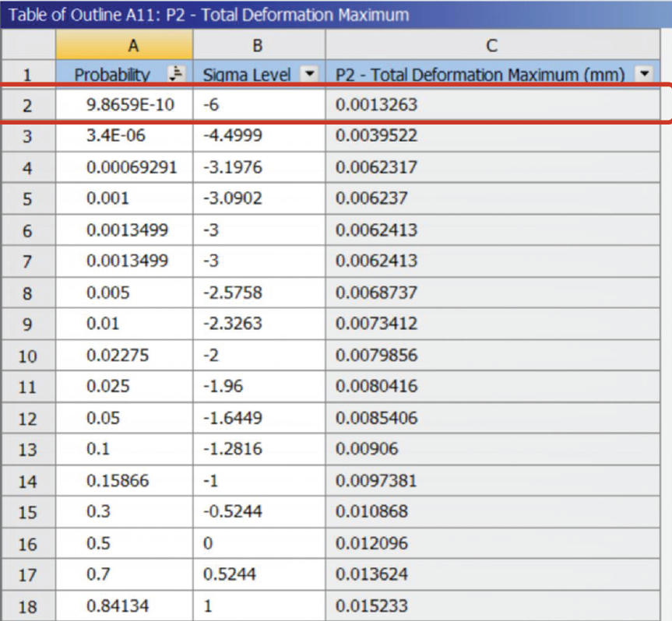Select deformation cell 0.0039522
Viewport: 672px width, 621px height.
pos(492,135)
